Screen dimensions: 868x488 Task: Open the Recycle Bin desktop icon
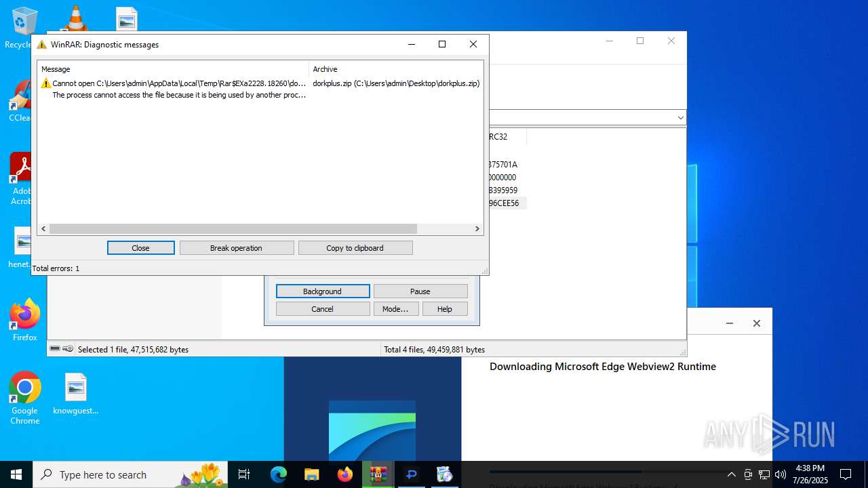[24, 27]
